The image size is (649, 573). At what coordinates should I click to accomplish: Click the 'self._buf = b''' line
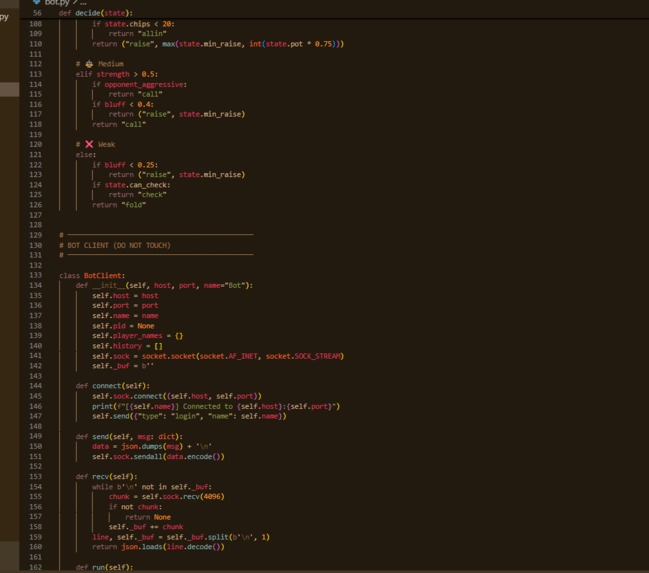click(123, 366)
